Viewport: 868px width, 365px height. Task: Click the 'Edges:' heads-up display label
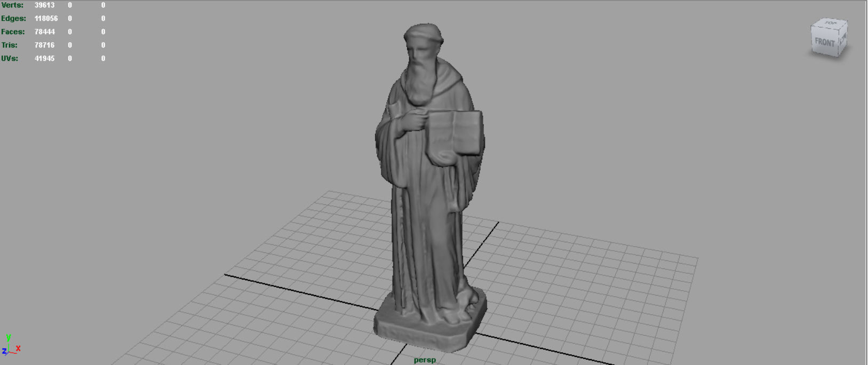(13, 18)
